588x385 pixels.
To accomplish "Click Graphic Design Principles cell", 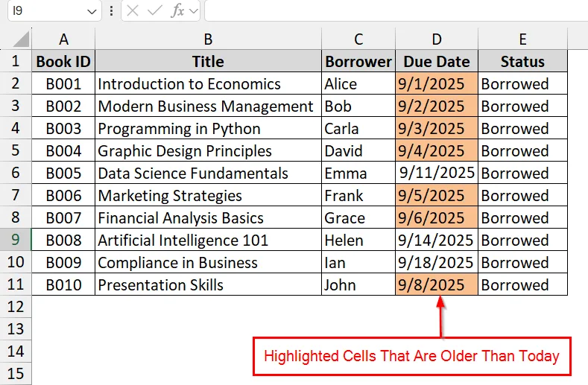I will click(x=208, y=150).
